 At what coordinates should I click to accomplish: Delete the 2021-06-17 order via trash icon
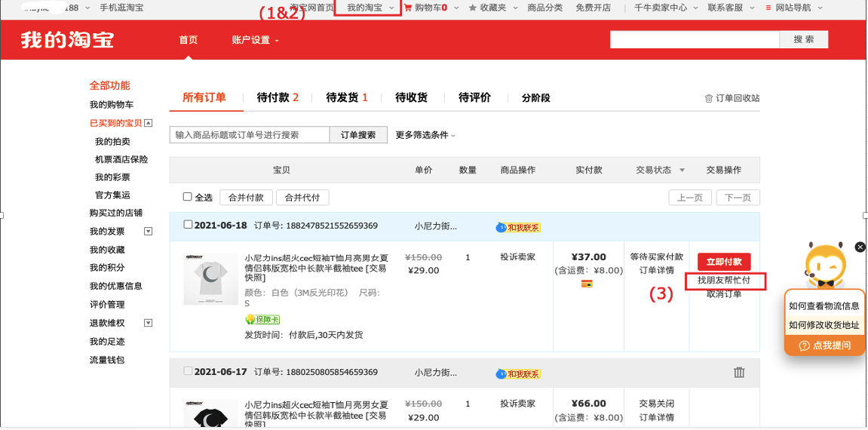pos(739,372)
